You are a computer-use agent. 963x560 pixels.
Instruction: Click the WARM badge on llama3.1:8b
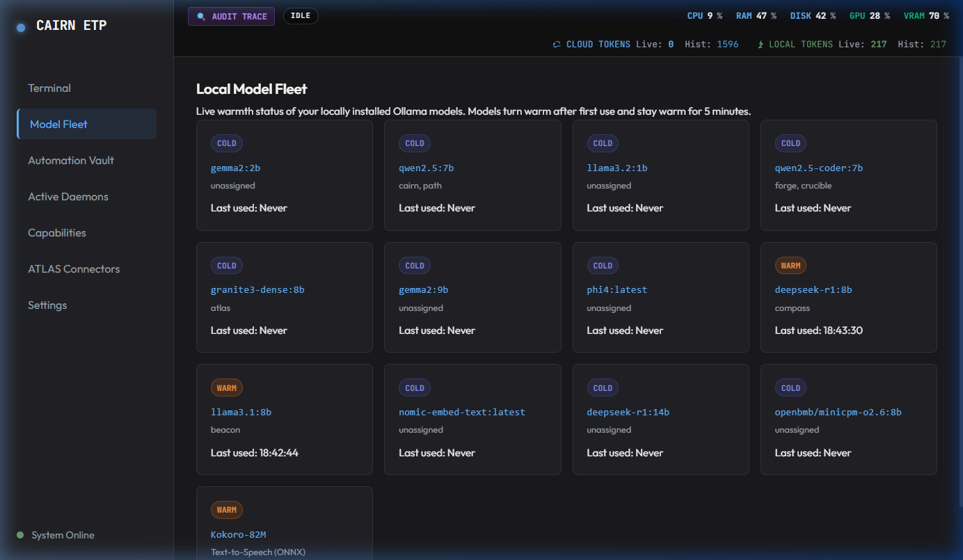point(227,388)
